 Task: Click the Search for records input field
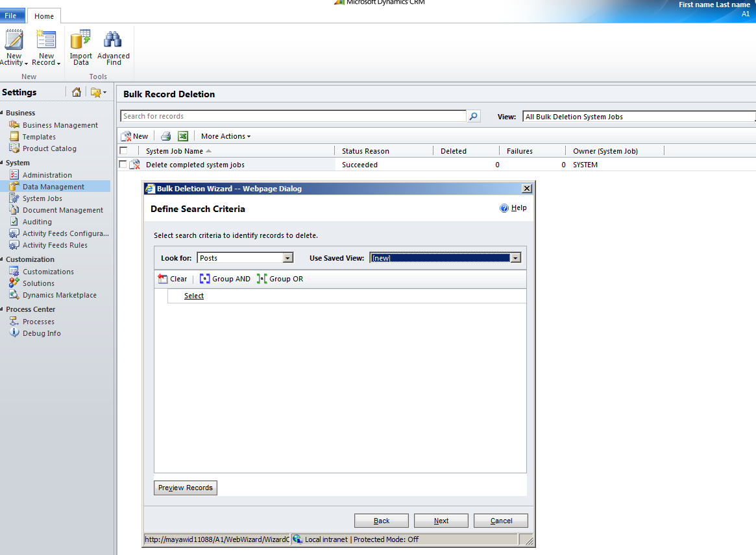pyautogui.click(x=293, y=117)
